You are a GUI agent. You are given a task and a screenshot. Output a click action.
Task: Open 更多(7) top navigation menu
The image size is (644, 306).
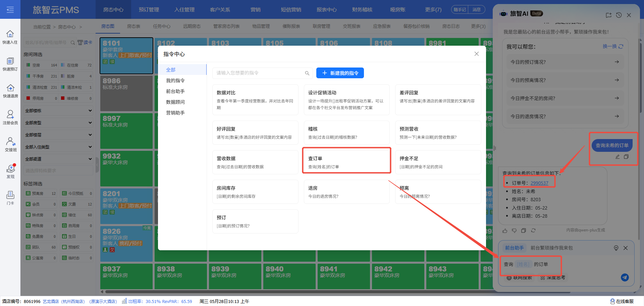click(433, 10)
